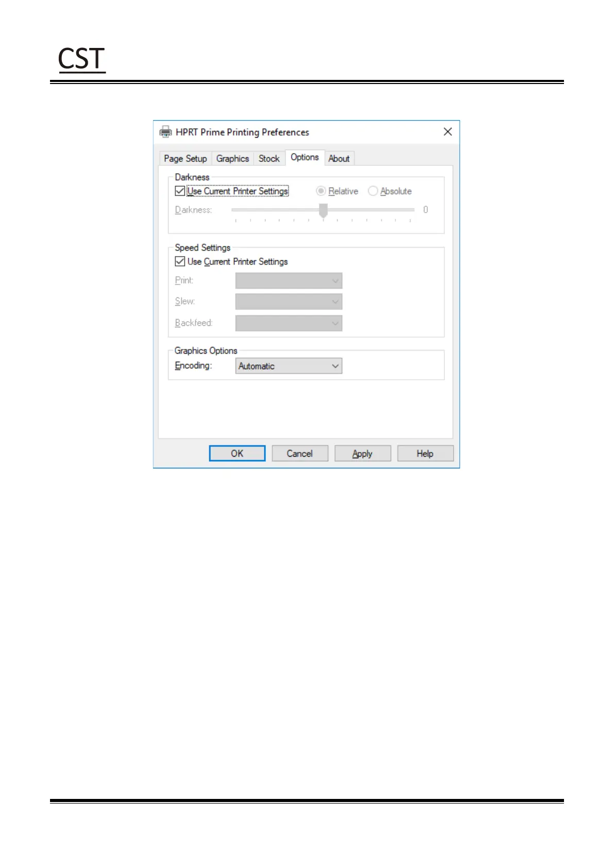Expand the Encoding dropdown set to Automatic
This screenshot has height=868, width=614.
tap(289, 366)
